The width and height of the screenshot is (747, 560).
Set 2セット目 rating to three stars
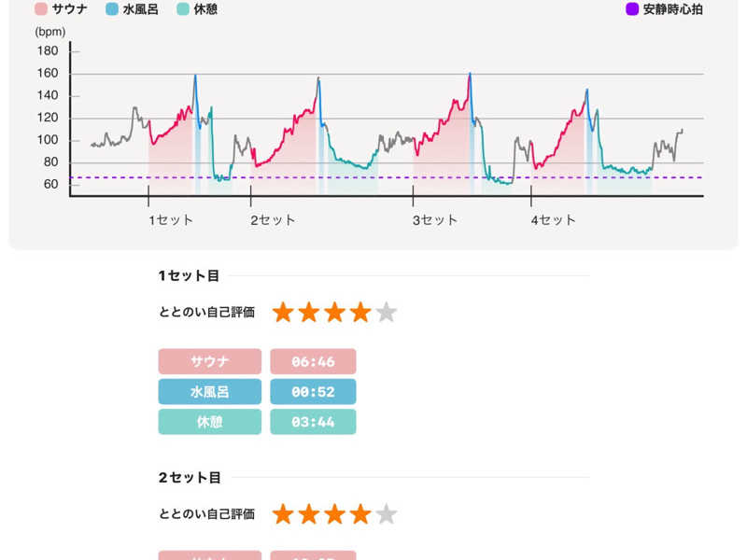pos(334,514)
